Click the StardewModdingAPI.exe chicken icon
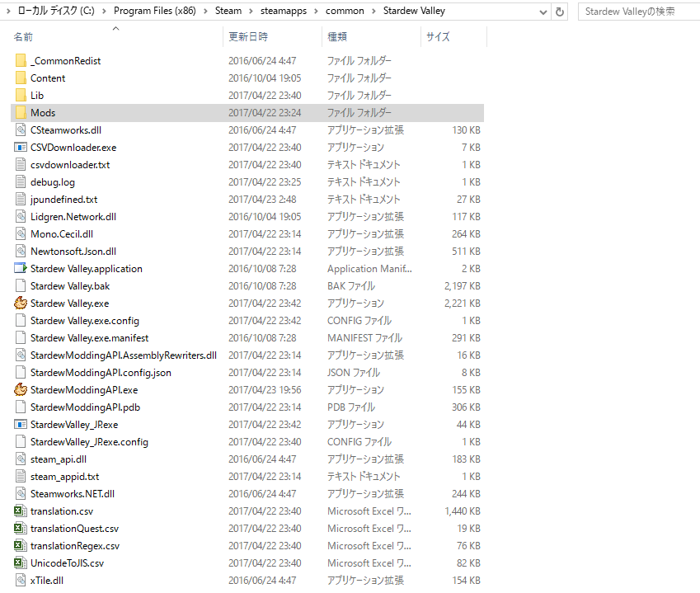 (x=21, y=390)
